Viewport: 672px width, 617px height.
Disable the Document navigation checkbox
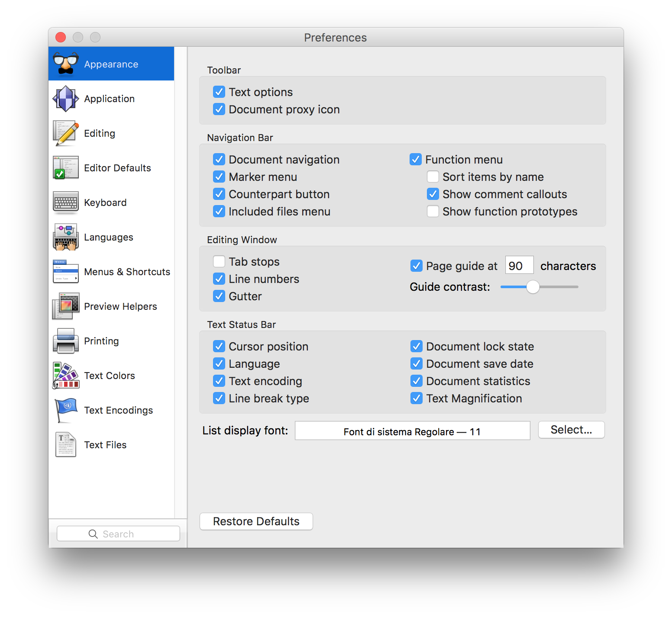point(219,159)
